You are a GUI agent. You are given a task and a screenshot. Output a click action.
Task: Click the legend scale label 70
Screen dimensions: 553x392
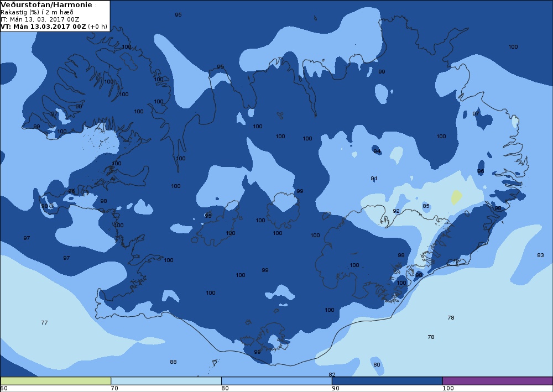(114, 388)
